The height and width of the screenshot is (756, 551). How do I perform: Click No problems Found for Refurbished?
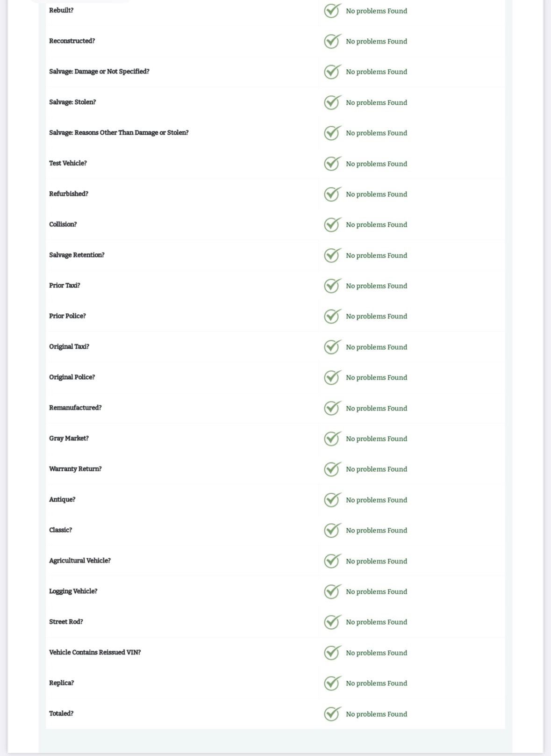[x=376, y=194]
